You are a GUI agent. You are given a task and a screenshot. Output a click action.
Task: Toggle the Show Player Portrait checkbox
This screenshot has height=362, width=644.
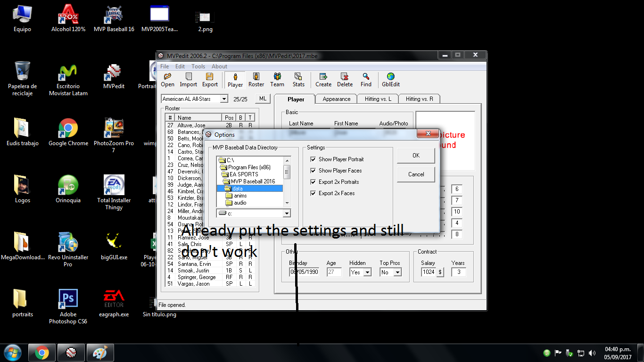[x=313, y=159]
